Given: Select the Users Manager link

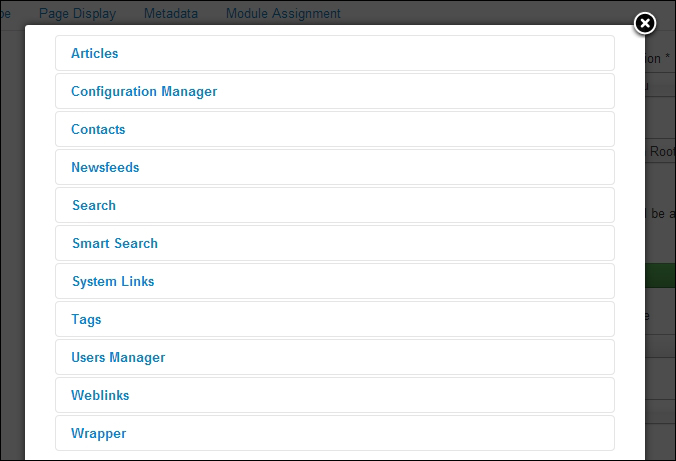Looking at the screenshot, I should (118, 357).
